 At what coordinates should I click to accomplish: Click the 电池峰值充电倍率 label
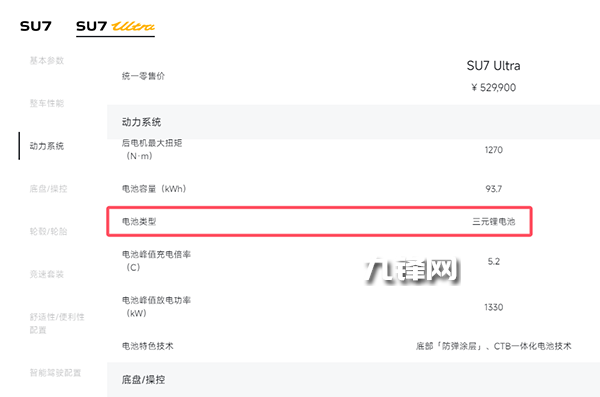[x=156, y=261]
